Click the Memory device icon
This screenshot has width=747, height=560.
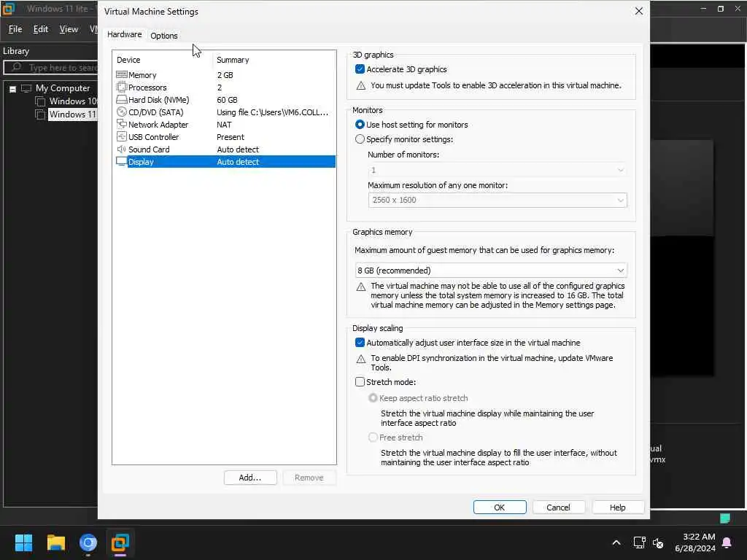(122, 75)
